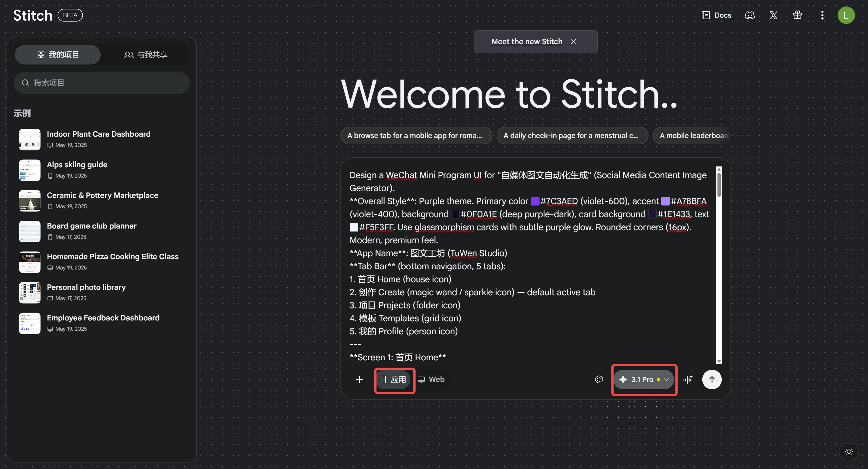
Task: Click the #F5F3FF white color swatch
Action: click(x=354, y=227)
